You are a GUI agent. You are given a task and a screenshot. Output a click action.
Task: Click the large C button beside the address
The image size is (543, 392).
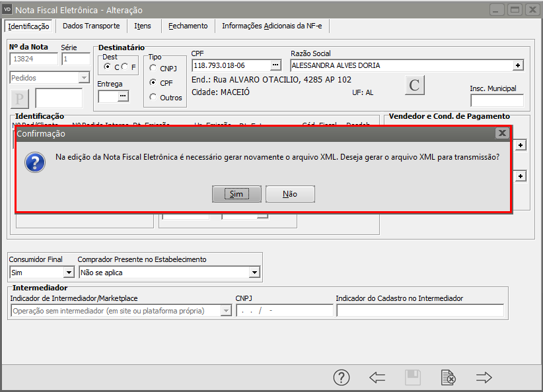coord(415,85)
